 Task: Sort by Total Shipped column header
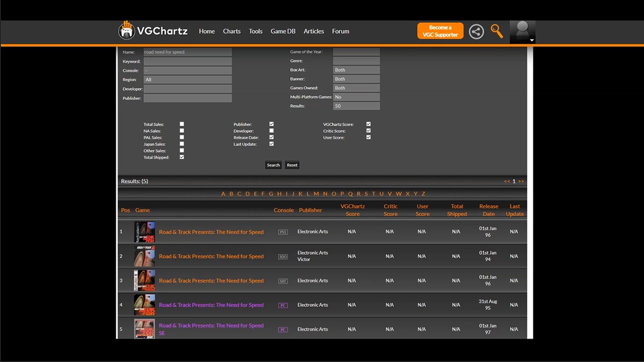457,210
